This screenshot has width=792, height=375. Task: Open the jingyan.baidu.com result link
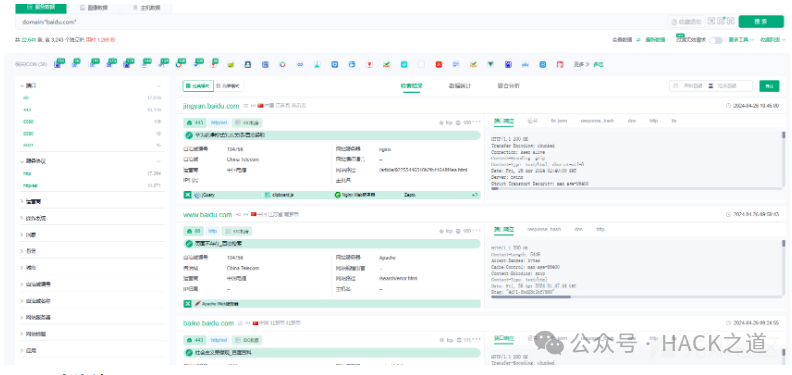(211, 106)
